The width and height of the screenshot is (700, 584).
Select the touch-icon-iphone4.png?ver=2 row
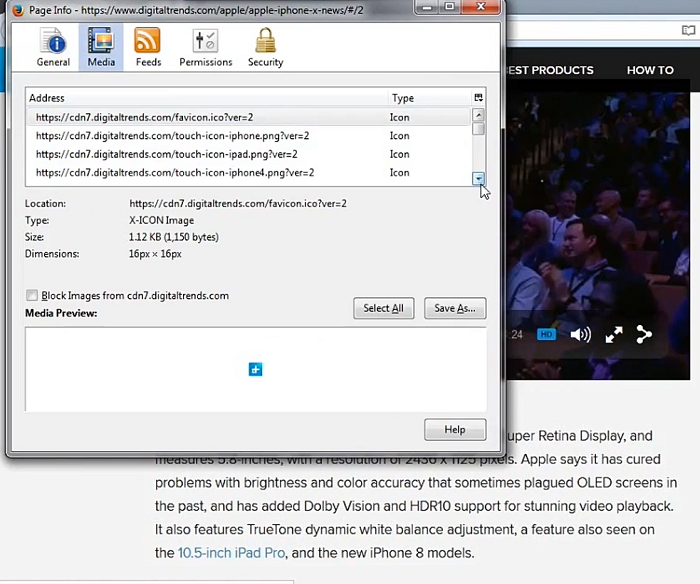(248, 172)
